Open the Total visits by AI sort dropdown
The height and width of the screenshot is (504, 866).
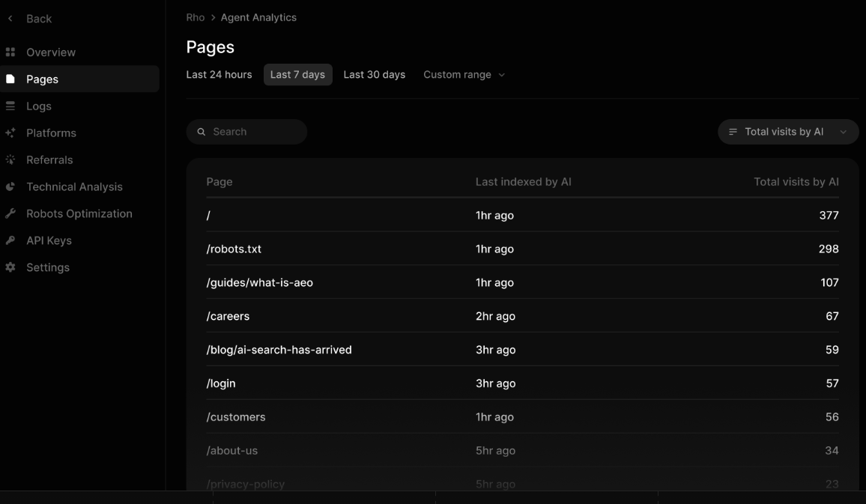[787, 131]
